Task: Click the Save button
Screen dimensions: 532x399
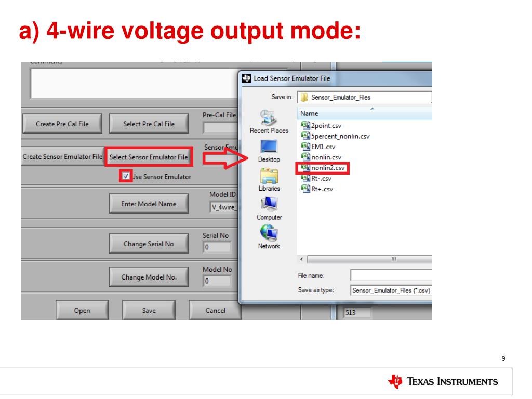Action: 149,310
